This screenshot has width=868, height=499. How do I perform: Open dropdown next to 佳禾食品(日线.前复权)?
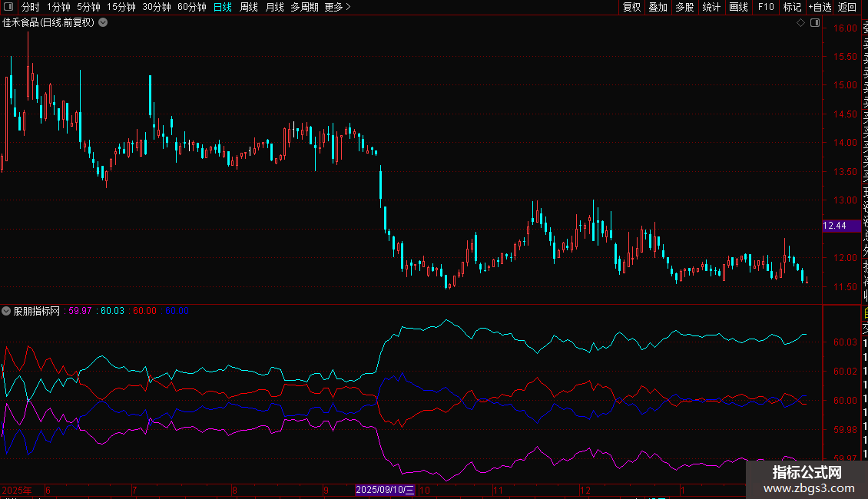[103, 23]
